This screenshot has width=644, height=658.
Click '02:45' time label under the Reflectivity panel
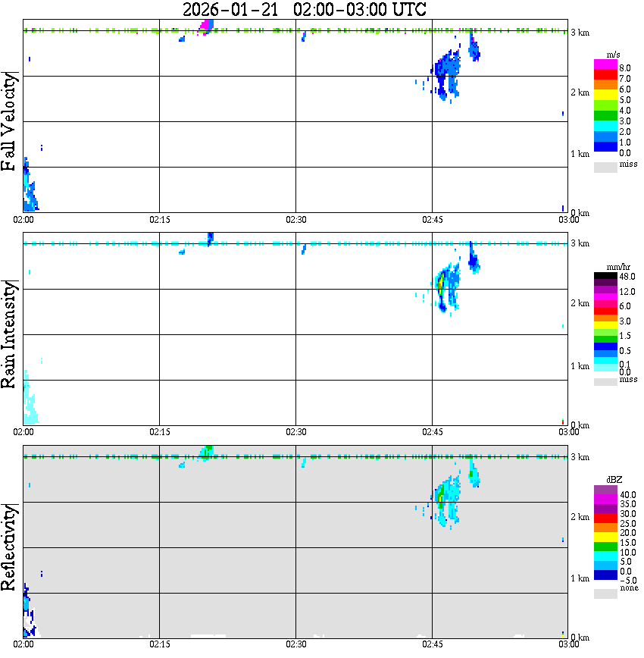[x=432, y=644]
